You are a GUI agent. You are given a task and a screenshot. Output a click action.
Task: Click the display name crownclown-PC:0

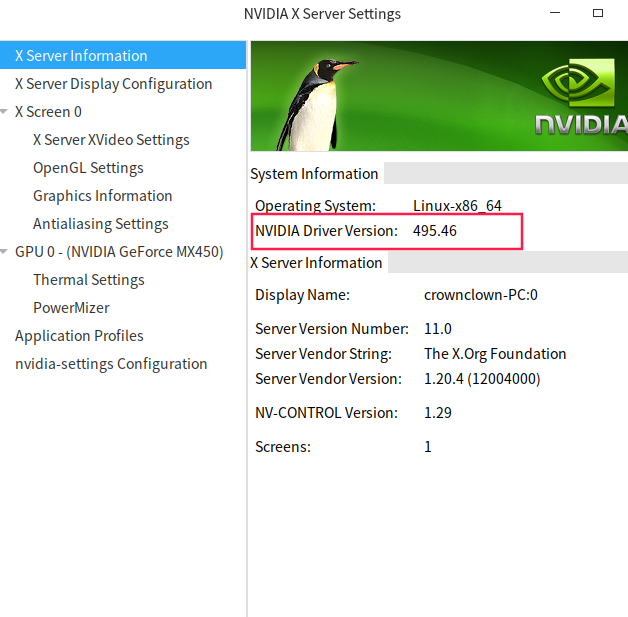point(481,295)
